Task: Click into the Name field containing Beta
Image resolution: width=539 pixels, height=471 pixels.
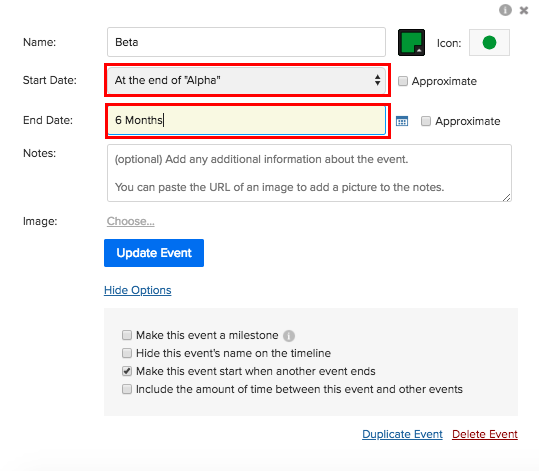Action: 246,42
